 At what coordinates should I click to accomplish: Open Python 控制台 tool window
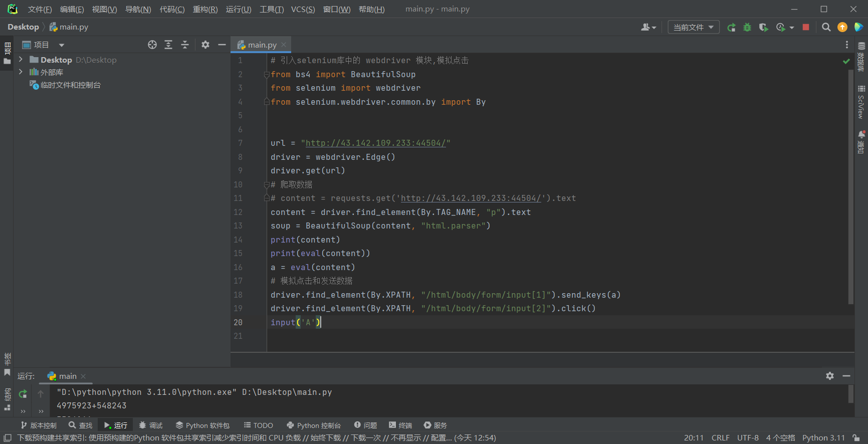[314, 425]
